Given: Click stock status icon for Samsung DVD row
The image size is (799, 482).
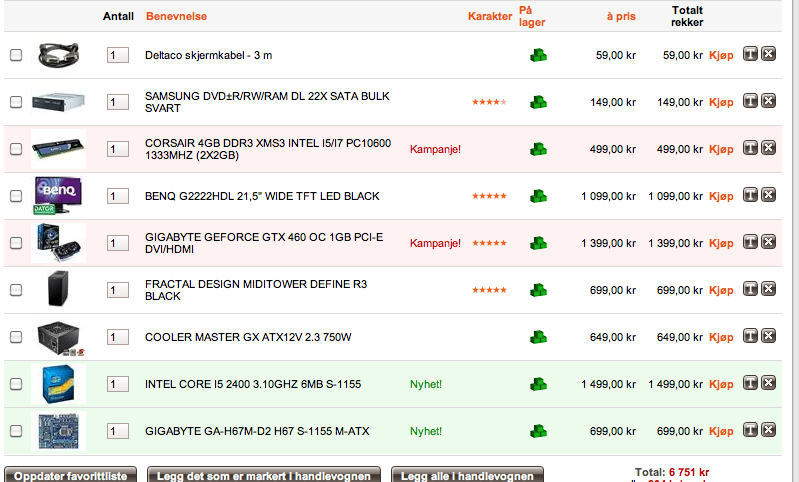Looking at the screenshot, I should [x=538, y=102].
